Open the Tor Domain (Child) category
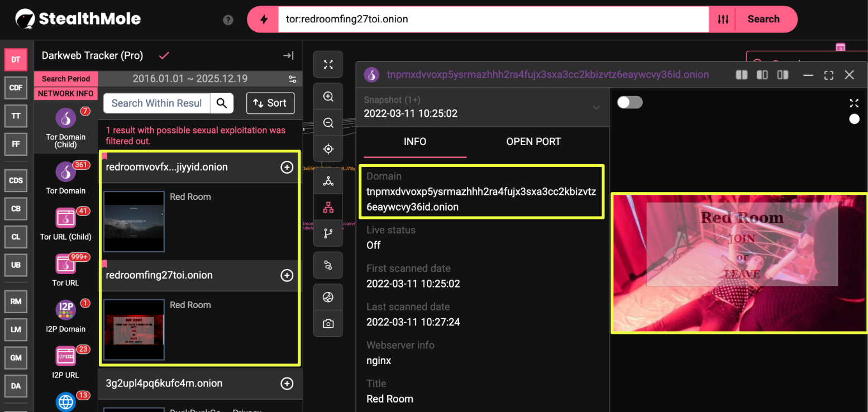This screenshot has height=412, width=868. pos(66,128)
